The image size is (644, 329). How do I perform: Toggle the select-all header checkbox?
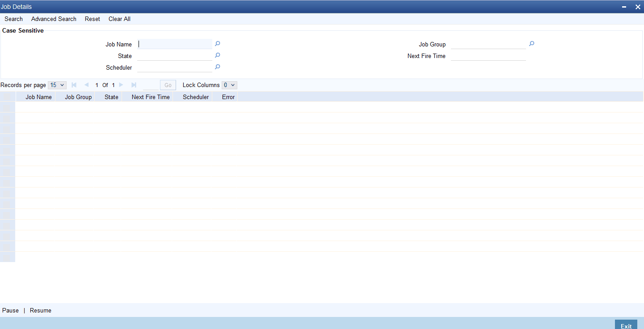pos(8,97)
